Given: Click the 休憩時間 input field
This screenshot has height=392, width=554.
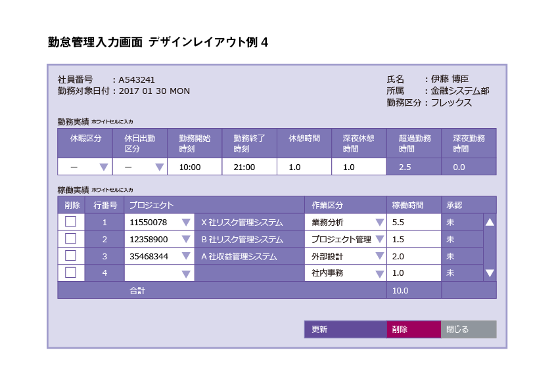Looking at the screenshot, I should (x=304, y=167).
